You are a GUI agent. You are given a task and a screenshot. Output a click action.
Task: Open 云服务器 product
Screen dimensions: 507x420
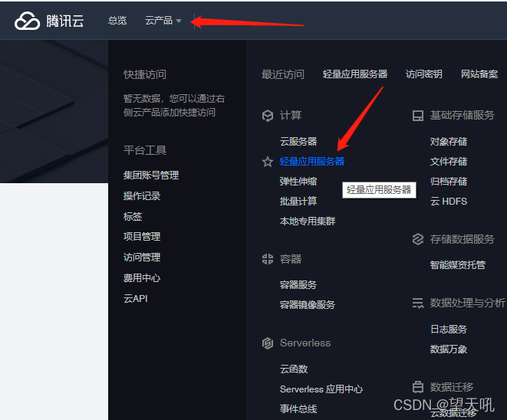pyautogui.click(x=298, y=142)
